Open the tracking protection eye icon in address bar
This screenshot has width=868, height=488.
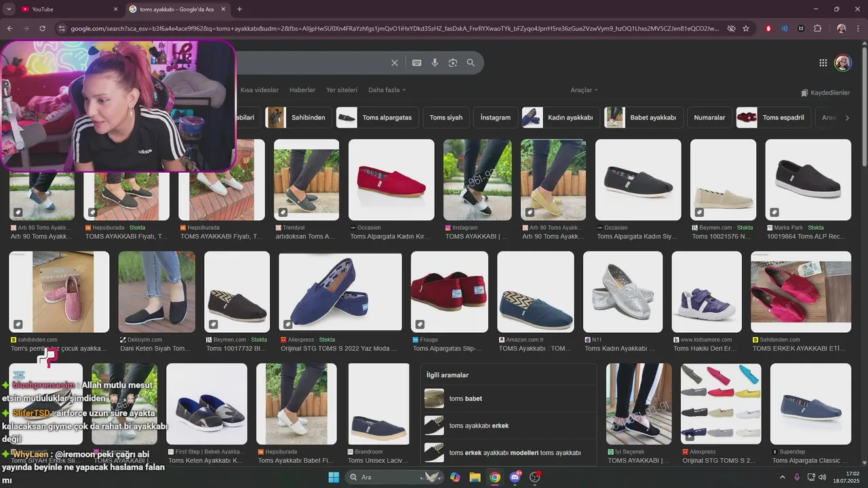coord(731,28)
